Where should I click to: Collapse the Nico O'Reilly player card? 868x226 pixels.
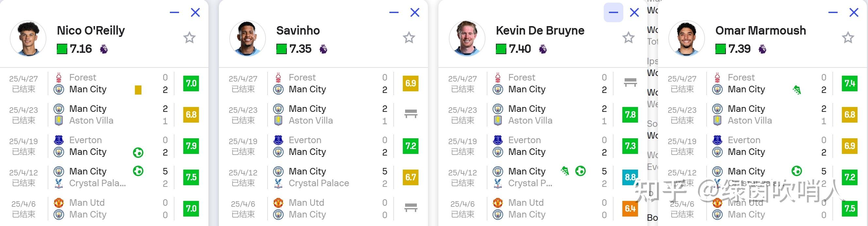174,13
